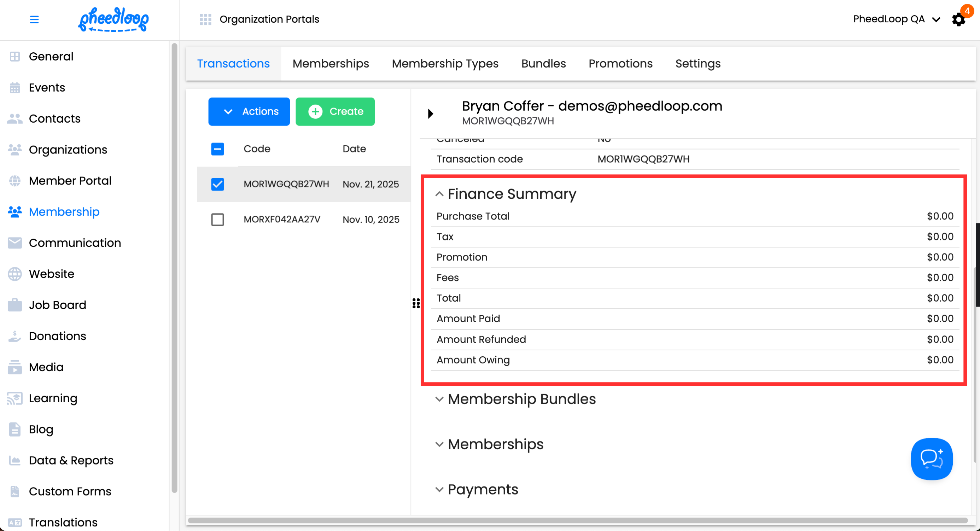Open the blue Actions button menu
Image resolution: width=980 pixels, height=531 pixels.
249,111
